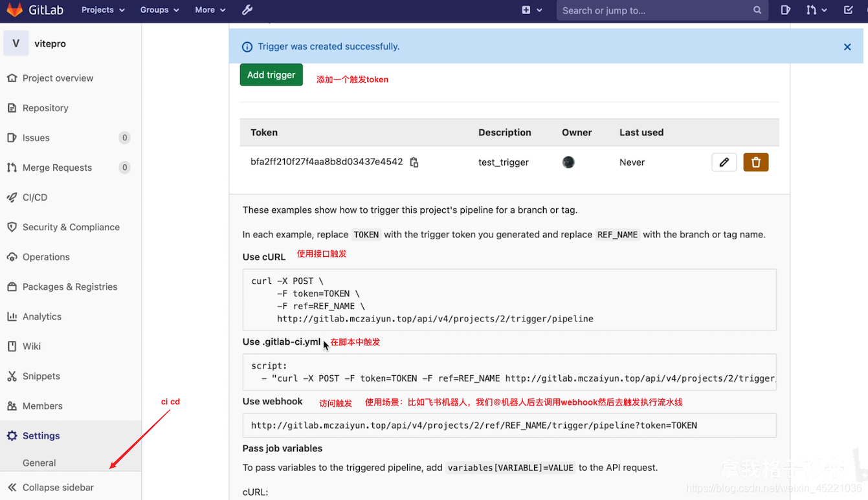Image resolution: width=868 pixels, height=500 pixels.
Task: Open the Issues icon in top bar
Action: click(785, 10)
